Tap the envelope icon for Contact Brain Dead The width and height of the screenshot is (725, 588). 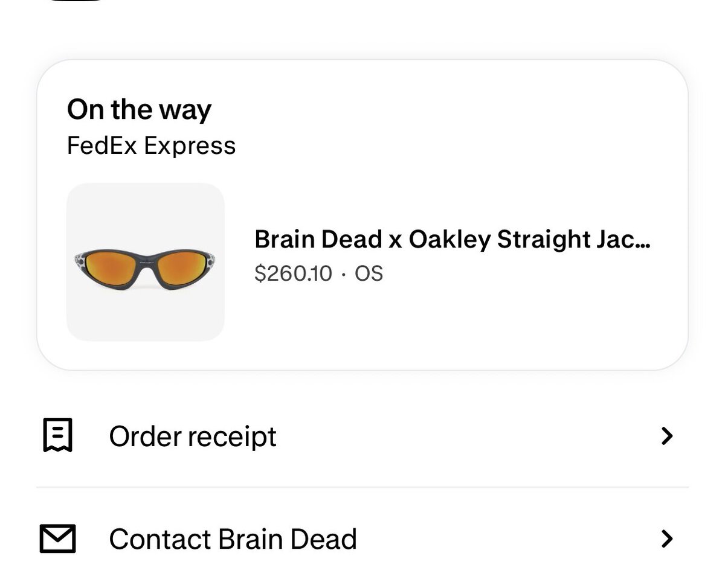pos(58,538)
